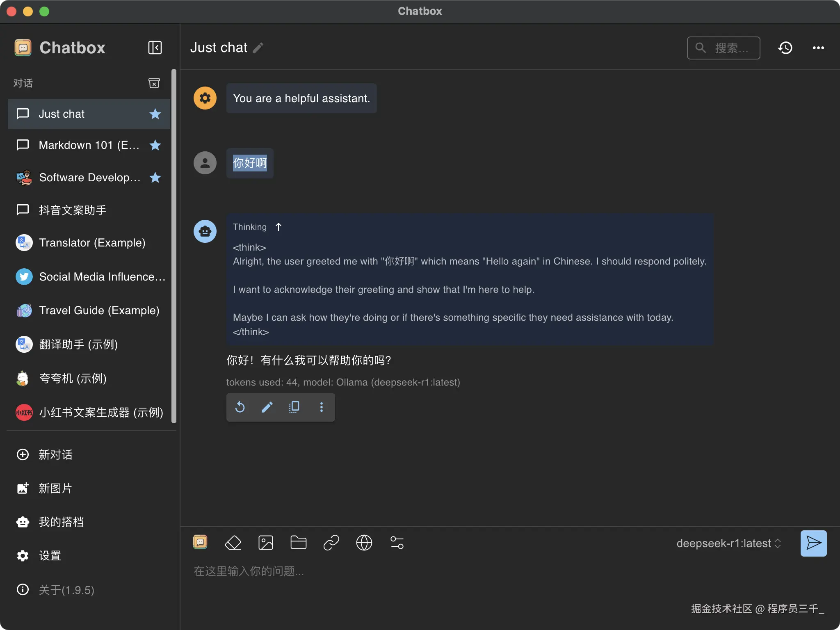840x630 pixels.
Task: Click the web browsing globe icon
Action: coord(364,543)
